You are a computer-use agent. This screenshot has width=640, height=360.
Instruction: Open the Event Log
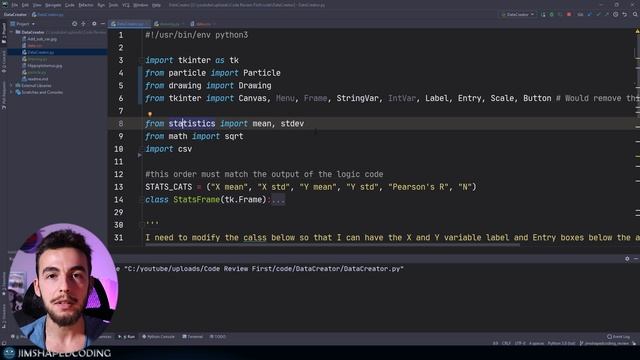pyautogui.click(x=619, y=337)
